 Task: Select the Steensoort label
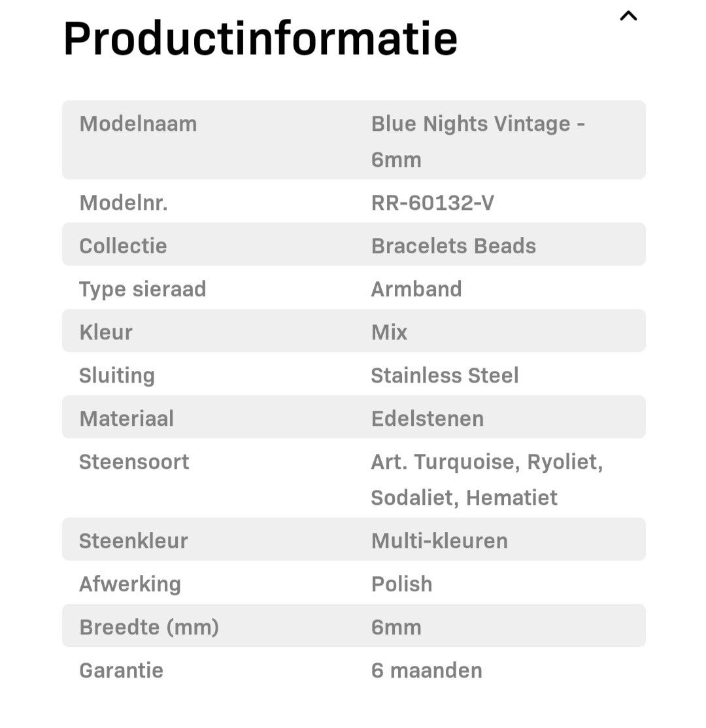(x=134, y=462)
